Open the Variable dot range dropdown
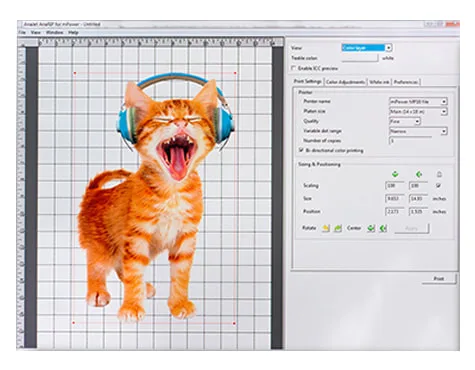The width and height of the screenshot is (475, 370). tap(418, 131)
